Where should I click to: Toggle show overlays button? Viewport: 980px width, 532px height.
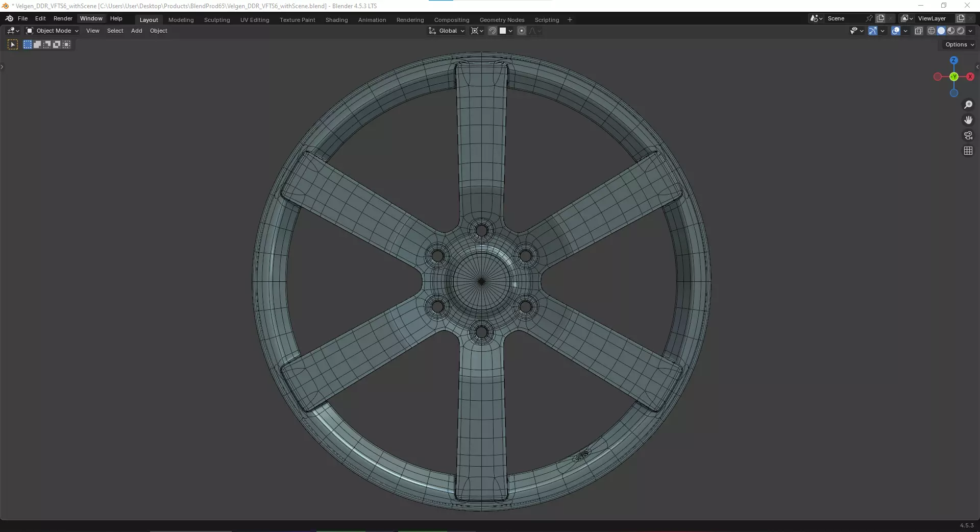(896, 31)
